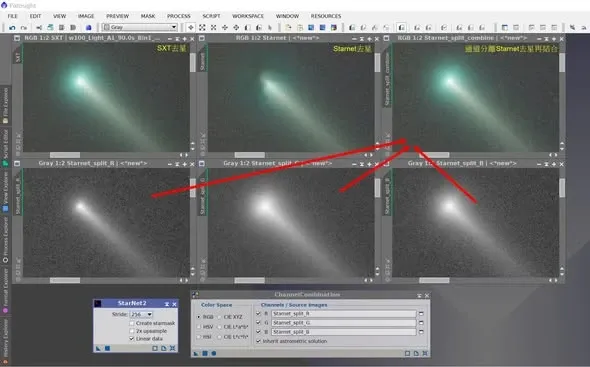The height and width of the screenshot is (367, 590).
Task: Click the Starnet_split_combine vertical view tab
Action: coord(387,79)
